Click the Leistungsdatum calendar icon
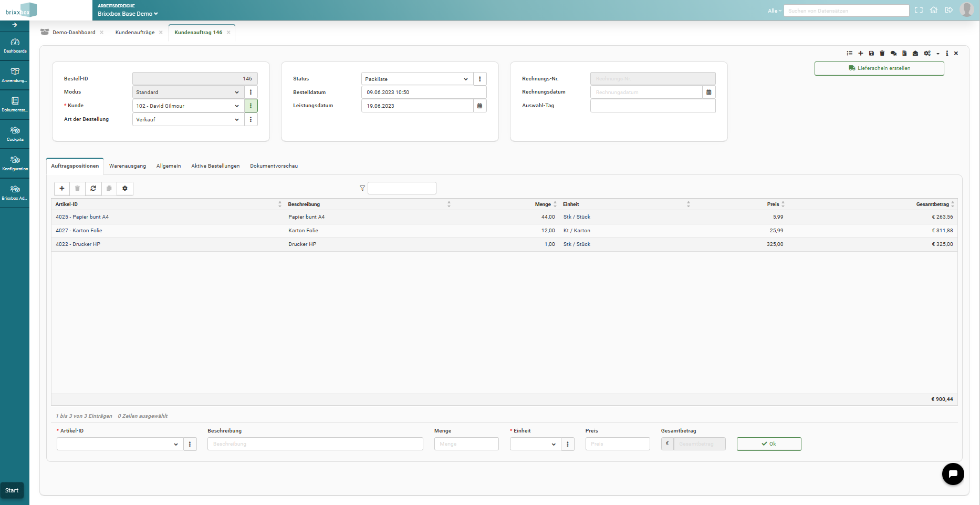 [x=479, y=106]
